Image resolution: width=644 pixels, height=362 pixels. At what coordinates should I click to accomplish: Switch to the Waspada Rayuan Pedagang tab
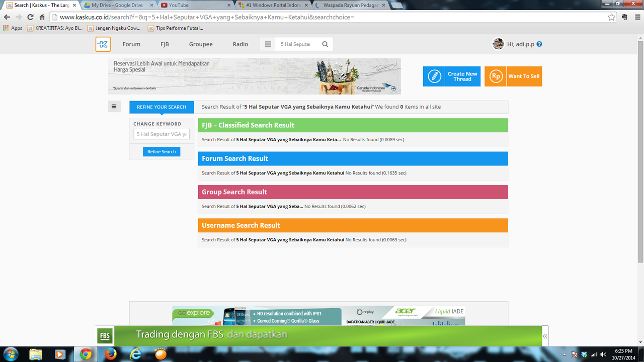[350, 5]
